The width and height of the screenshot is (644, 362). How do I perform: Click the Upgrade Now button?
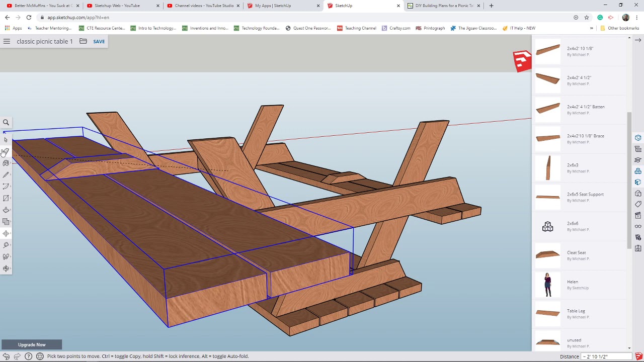click(x=32, y=345)
